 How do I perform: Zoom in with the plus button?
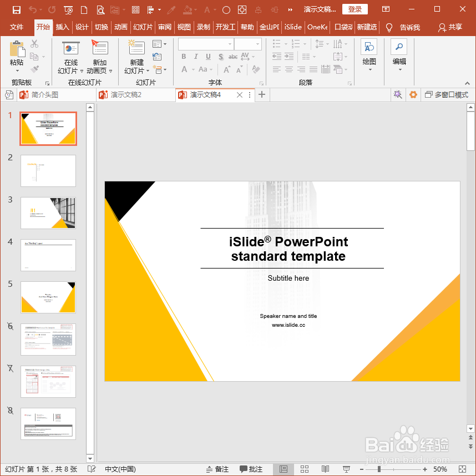pyautogui.click(x=425, y=469)
